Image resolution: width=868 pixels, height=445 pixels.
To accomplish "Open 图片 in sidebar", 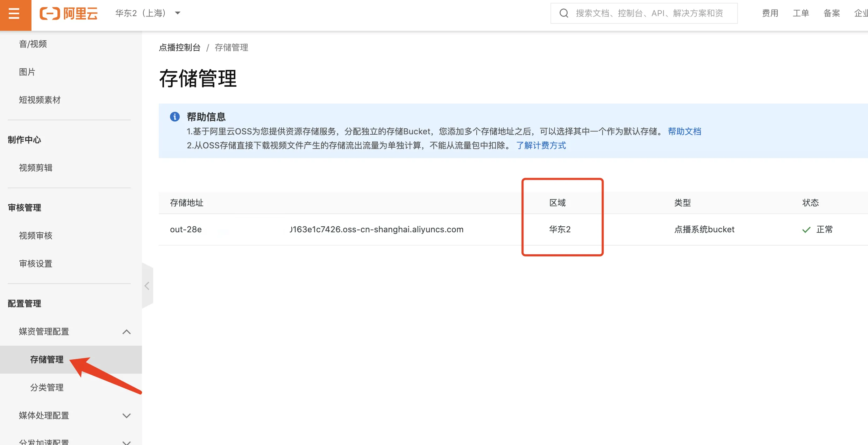I will pyautogui.click(x=27, y=72).
